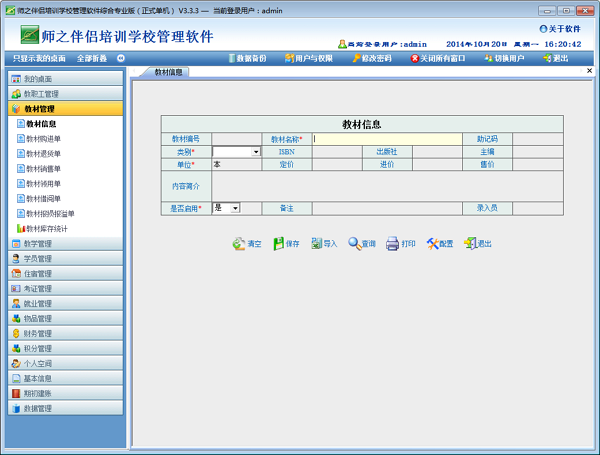This screenshot has width=600, height=455.
Task: Click the 备注 remarks field
Action: 387,208
